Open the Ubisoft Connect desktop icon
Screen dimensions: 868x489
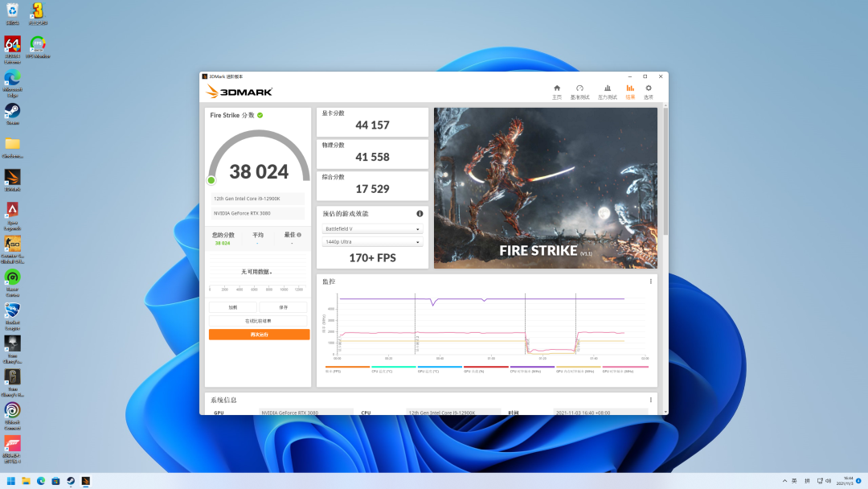(12, 416)
